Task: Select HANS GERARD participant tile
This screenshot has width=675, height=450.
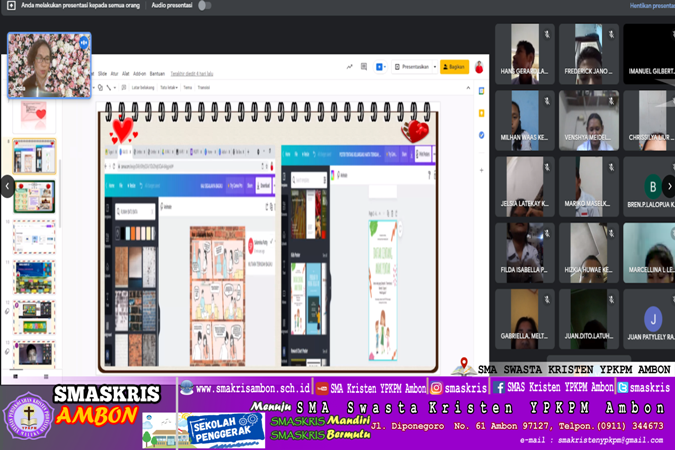Action: click(525, 54)
